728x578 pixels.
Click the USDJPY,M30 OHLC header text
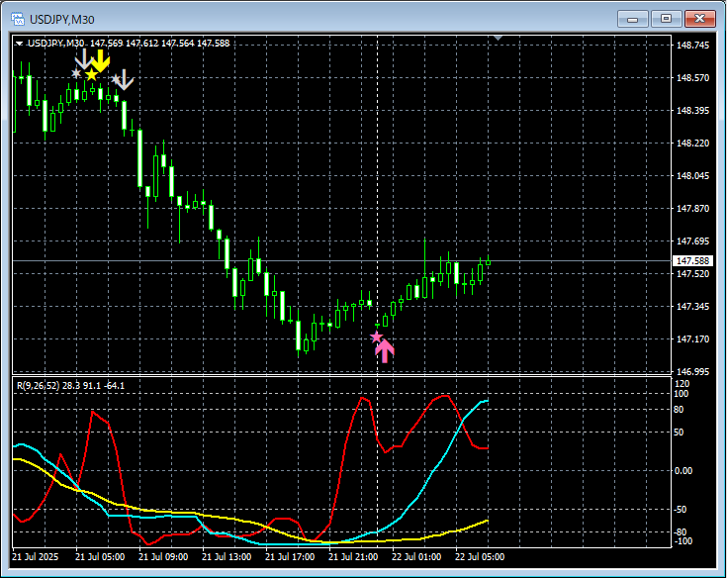(129, 44)
